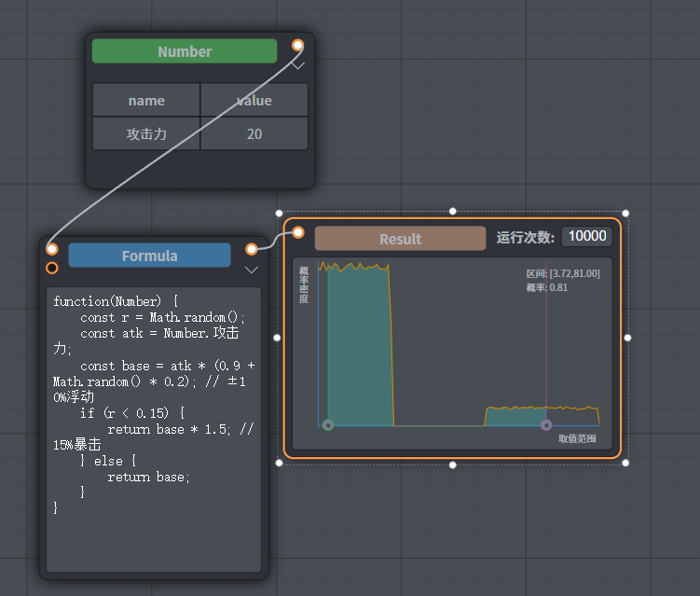This screenshot has width=700, height=596.
Task: Click the 'value' table header cell
Action: pos(254,100)
